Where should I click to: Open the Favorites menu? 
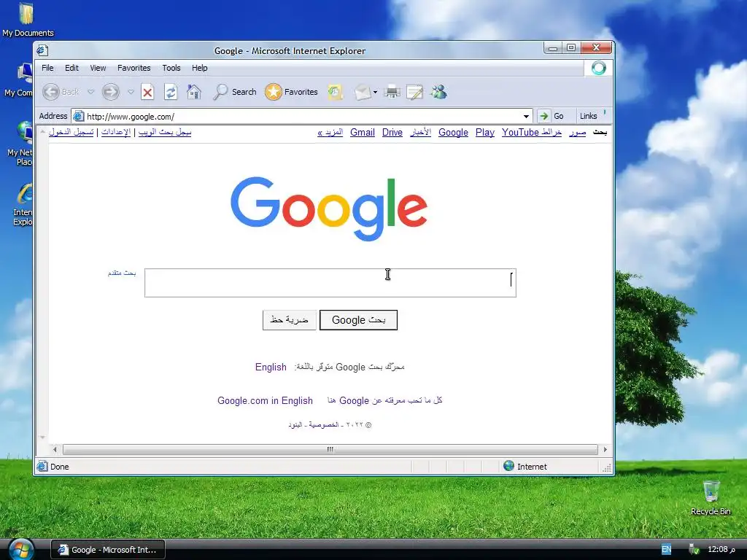(134, 68)
